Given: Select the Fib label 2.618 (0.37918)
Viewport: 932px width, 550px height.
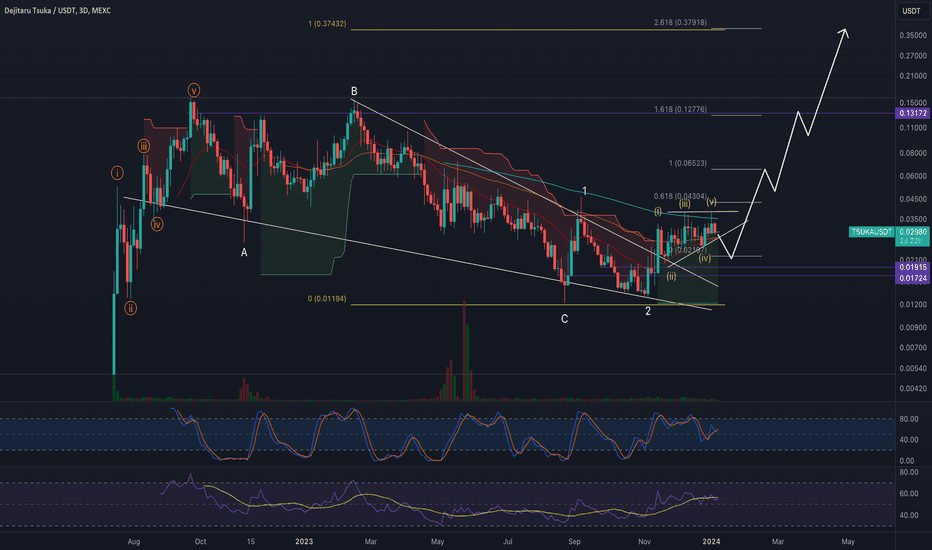Looking at the screenshot, I should 681,23.
